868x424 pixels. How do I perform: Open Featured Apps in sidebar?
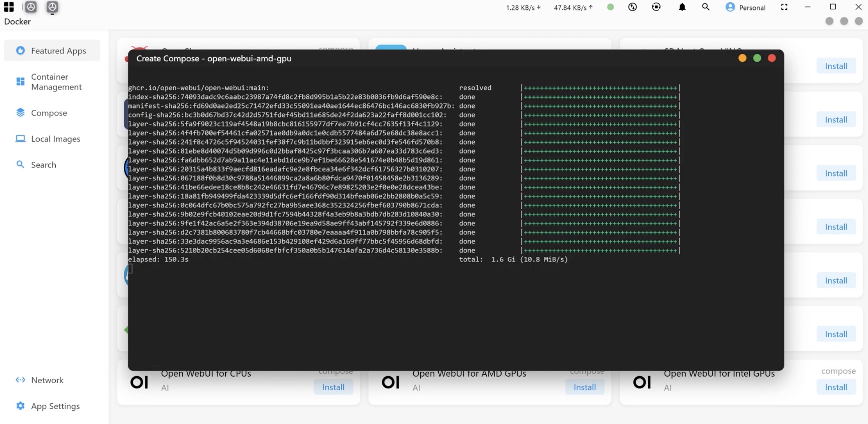coord(52,51)
